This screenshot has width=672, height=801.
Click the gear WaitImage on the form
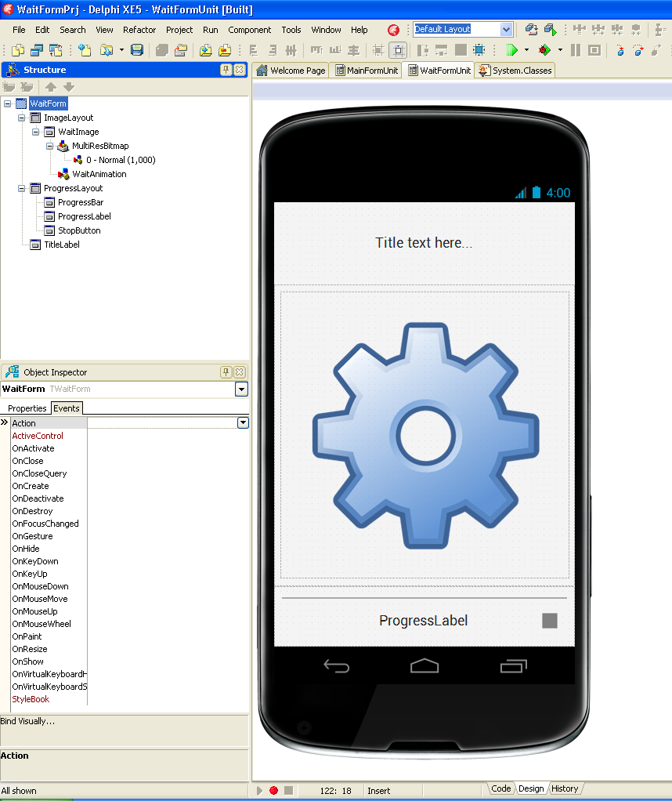click(426, 436)
